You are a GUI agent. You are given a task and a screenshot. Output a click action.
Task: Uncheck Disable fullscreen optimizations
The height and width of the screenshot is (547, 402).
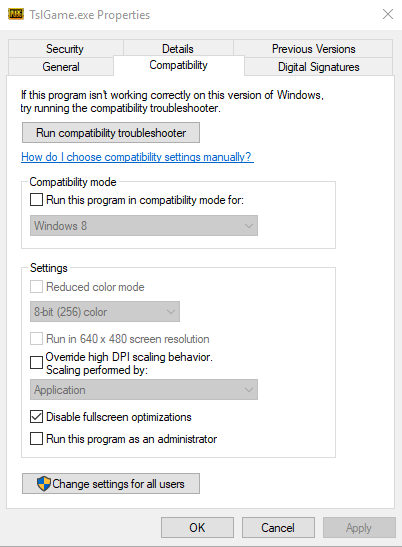click(x=36, y=417)
